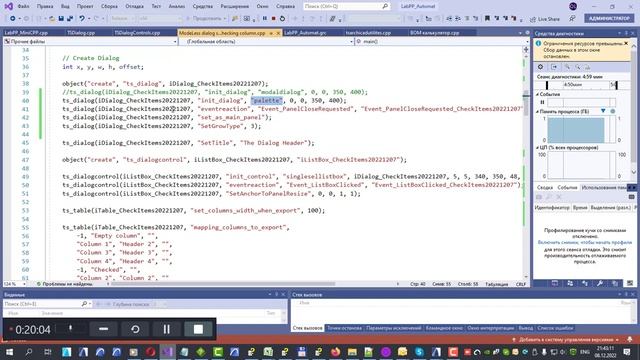Switch to TSDialog.cpp tab
Image resolution: width=640 pixels, height=360 pixels.
(x=81, y=33)
